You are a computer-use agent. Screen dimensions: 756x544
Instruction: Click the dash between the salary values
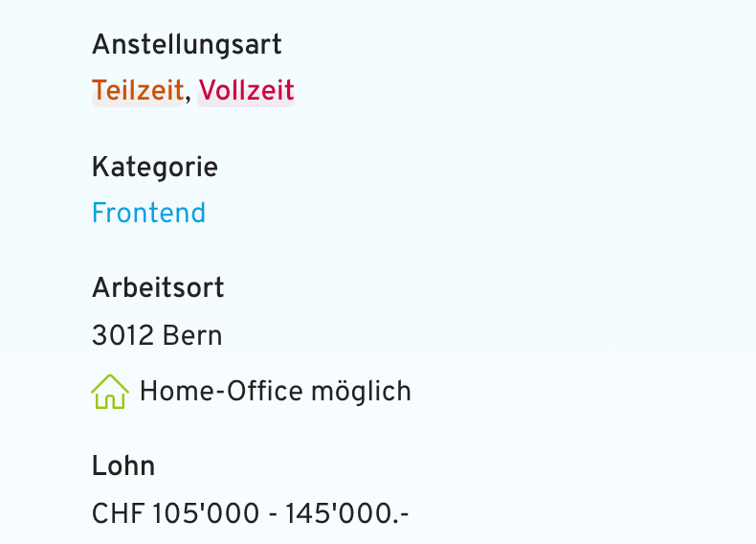pos(274,515)
